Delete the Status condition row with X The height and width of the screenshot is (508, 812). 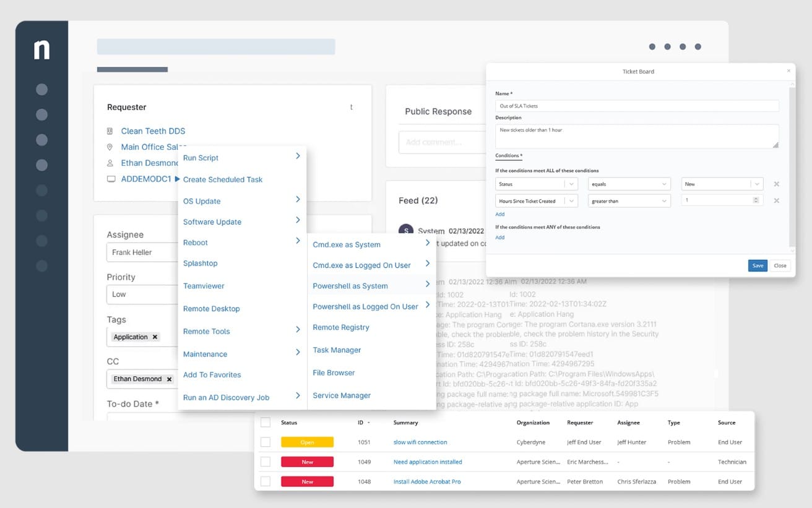(776, 184)
